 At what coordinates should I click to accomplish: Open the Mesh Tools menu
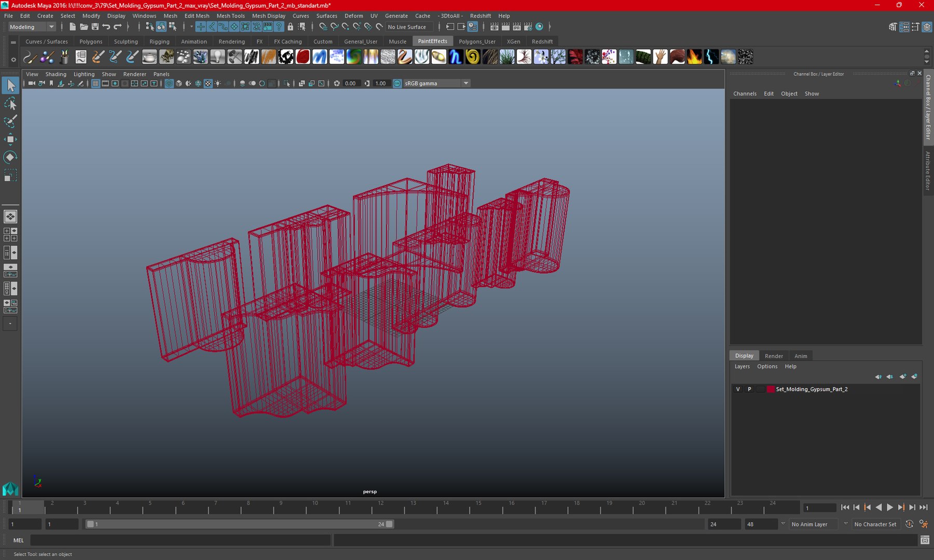click(230, 16)
